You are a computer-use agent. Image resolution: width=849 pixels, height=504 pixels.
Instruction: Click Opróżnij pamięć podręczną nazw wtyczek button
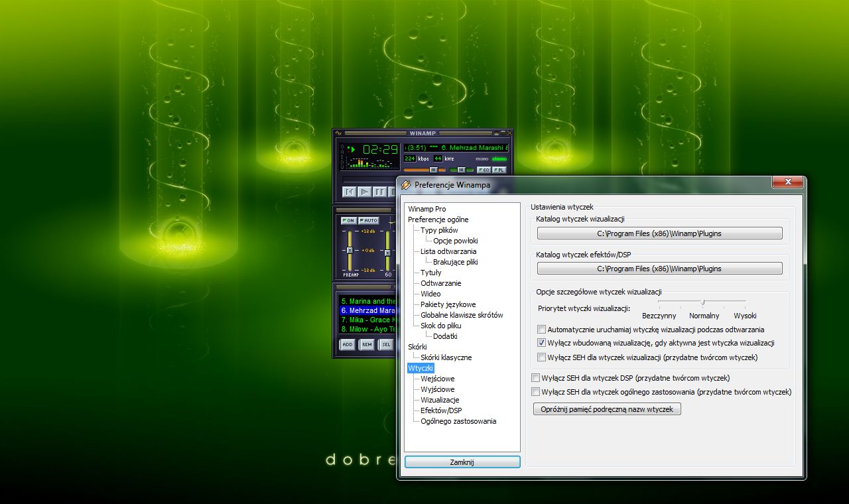[x=607, y=409]
